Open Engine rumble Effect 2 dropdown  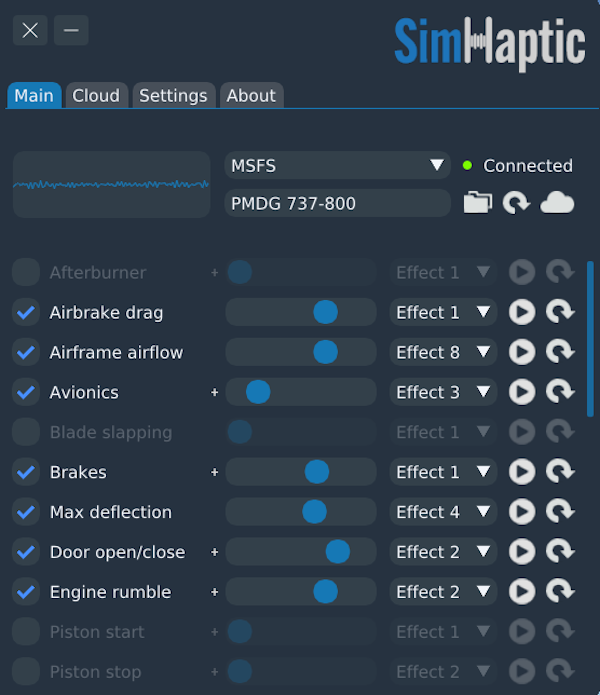coord(443,591)
